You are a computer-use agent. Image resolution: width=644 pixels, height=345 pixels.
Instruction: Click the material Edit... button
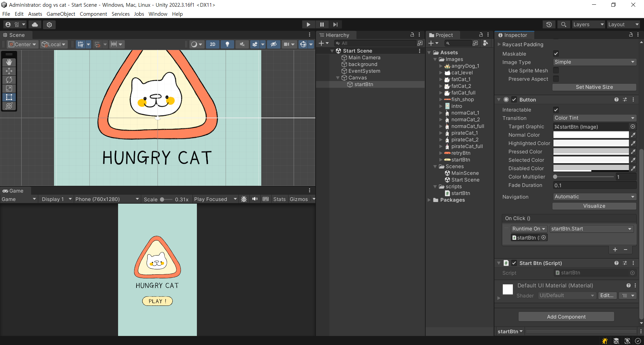(x=607, y=295)
